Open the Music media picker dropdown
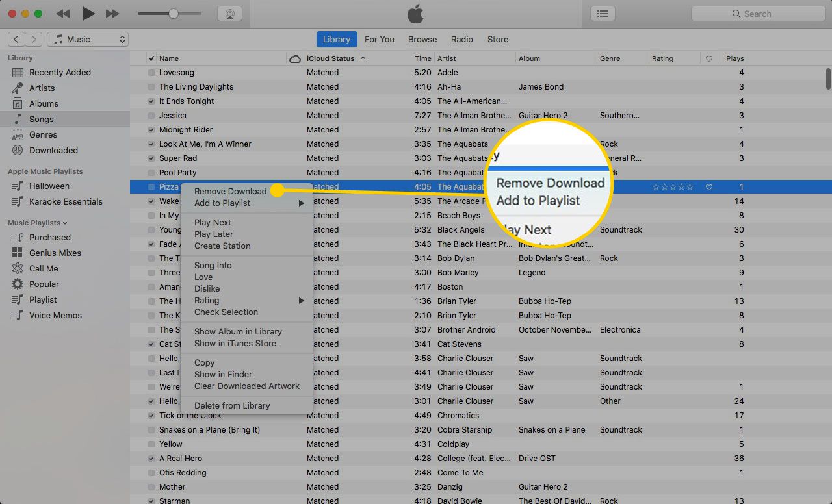The height and width of the screenshot is (504, 832). click(88, 40)
